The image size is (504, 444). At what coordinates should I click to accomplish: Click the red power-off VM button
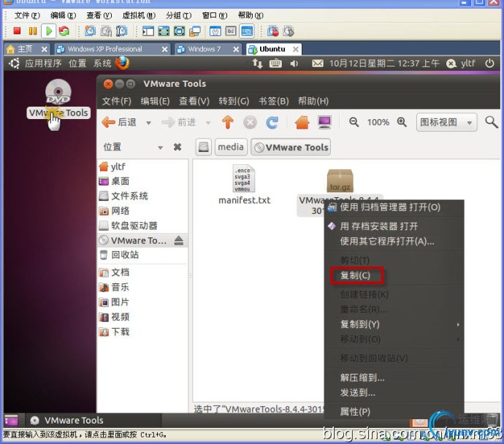point(17,31)
